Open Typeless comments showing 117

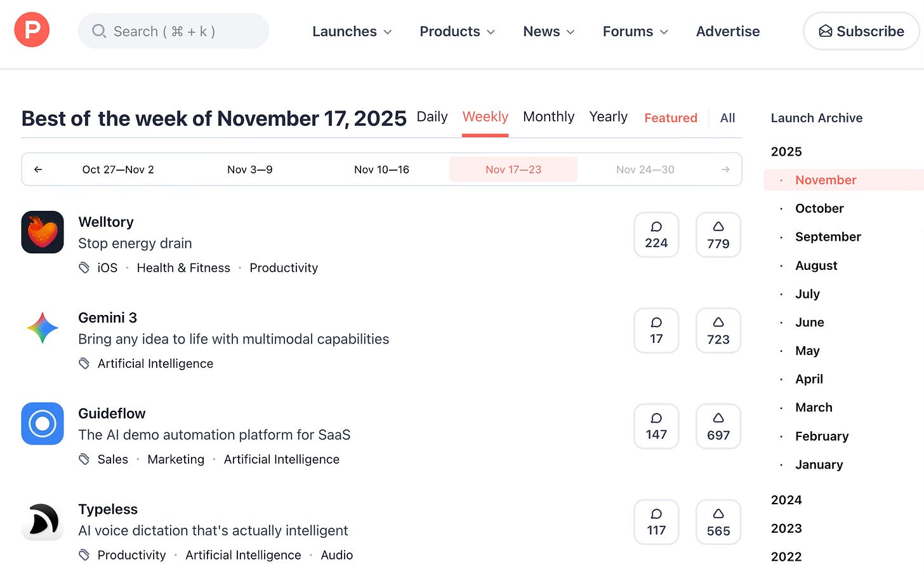(656, 522)
